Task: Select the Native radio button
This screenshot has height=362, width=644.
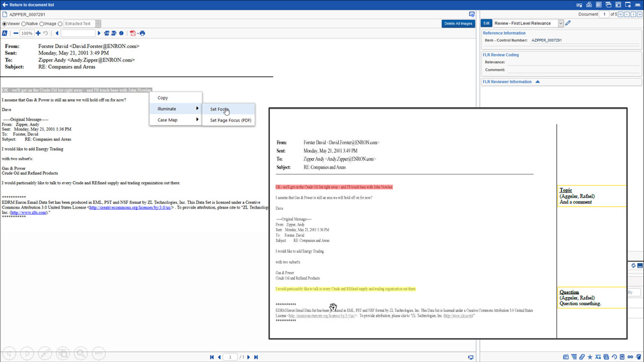Action: (24, 24)
